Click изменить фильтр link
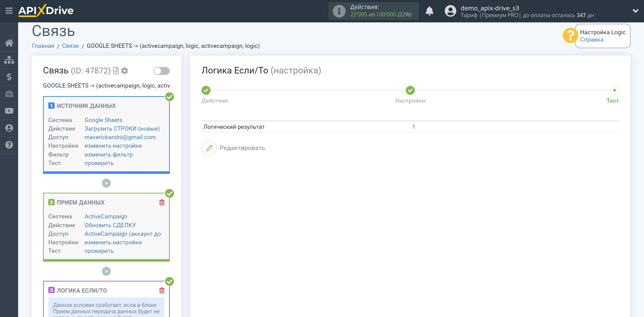This screenshot has height=317, width=644. (x=109, y=154)
